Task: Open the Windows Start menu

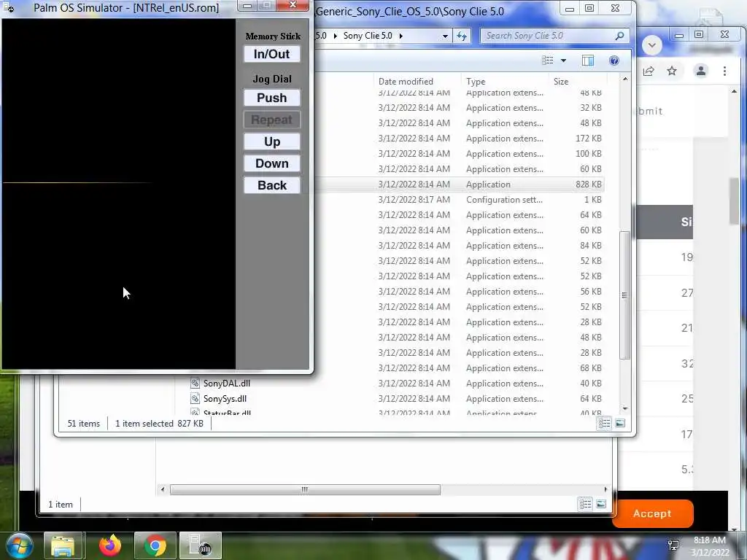Action: (x=20, y=545)
